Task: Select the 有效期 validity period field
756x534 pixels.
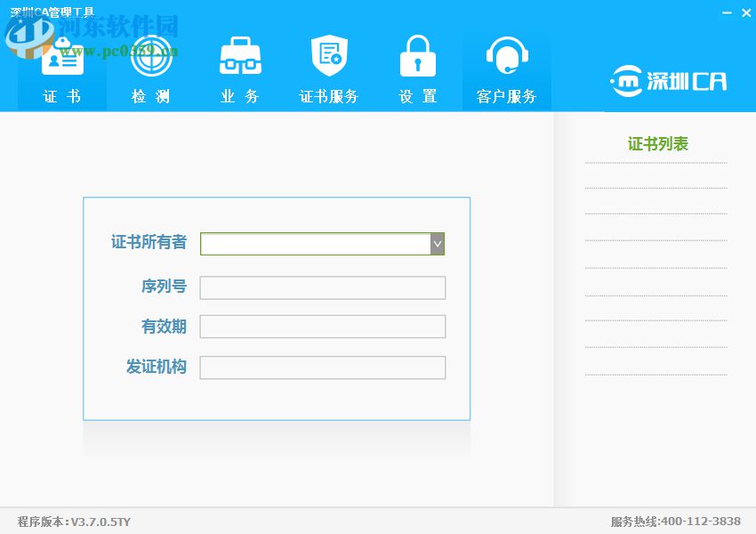Action: click(x=322, y=326)
